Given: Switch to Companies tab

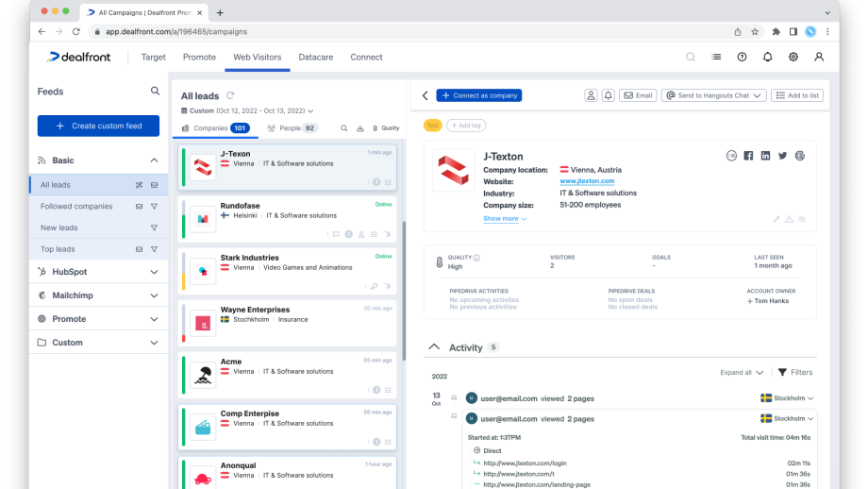Looking at the screenshot, I should pyautogui.click(x=215, y=128).
